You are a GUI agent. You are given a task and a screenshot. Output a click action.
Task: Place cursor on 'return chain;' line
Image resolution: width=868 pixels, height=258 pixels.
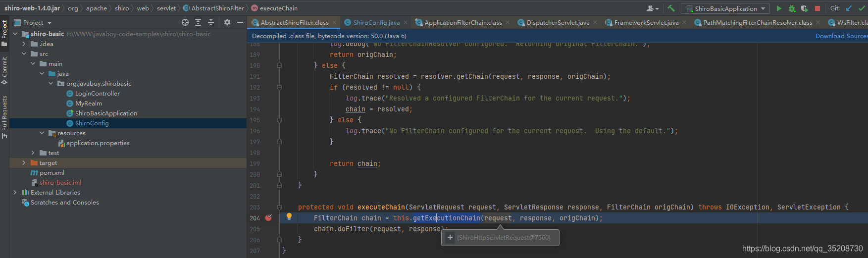point(355,163)
